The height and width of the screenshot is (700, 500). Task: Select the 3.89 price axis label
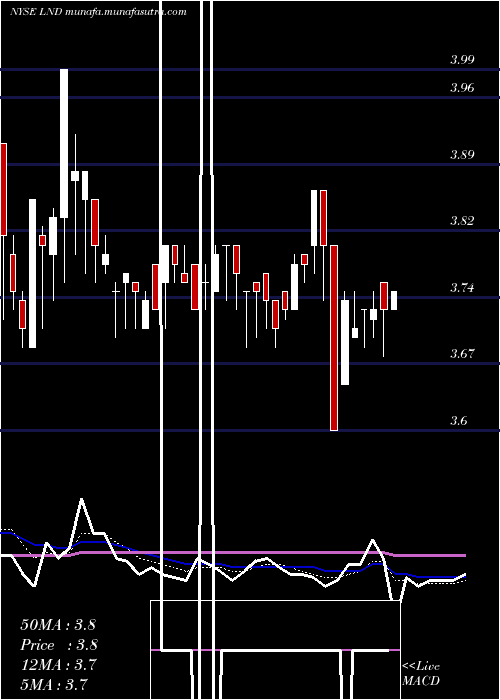(462, 155)
